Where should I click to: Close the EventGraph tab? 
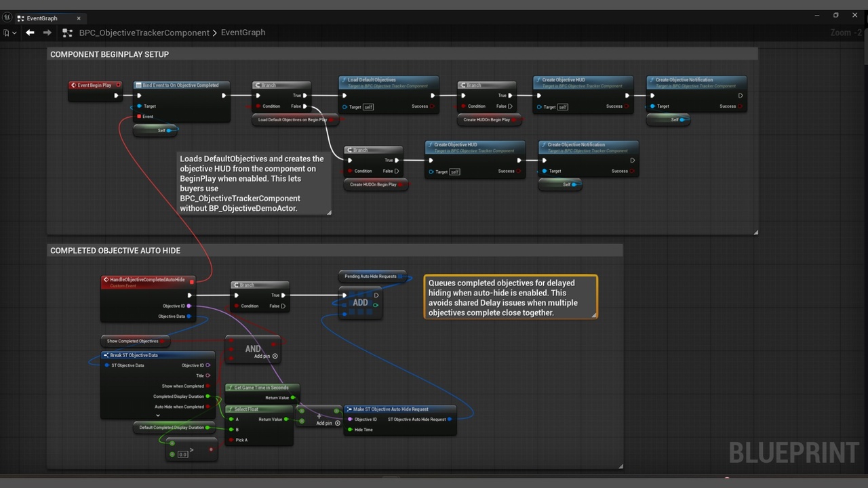[x=79, y=18]
